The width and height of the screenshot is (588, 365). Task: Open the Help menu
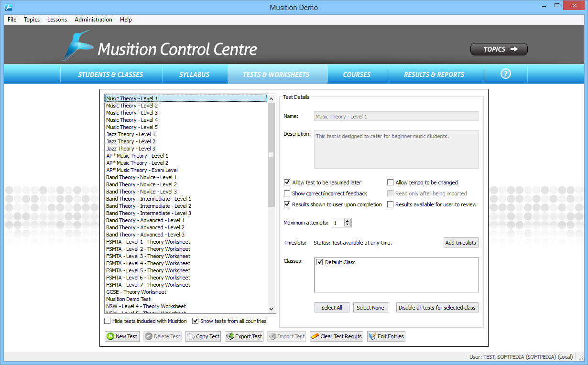coord(126,20)
